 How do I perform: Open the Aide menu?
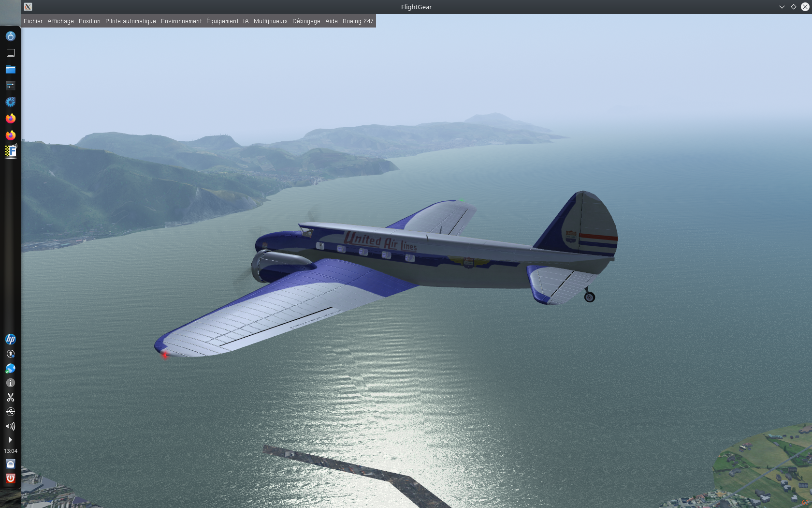click(x=331, y=21)
